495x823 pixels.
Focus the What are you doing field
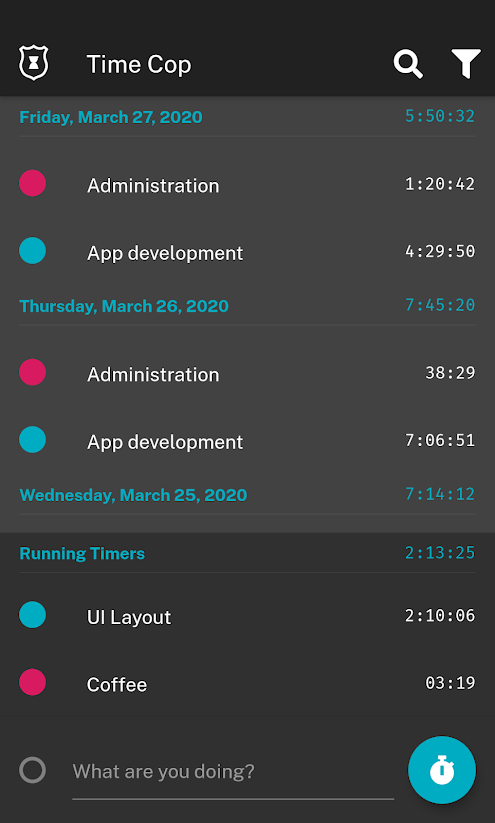pyautogui.click(x=233, y=772)
